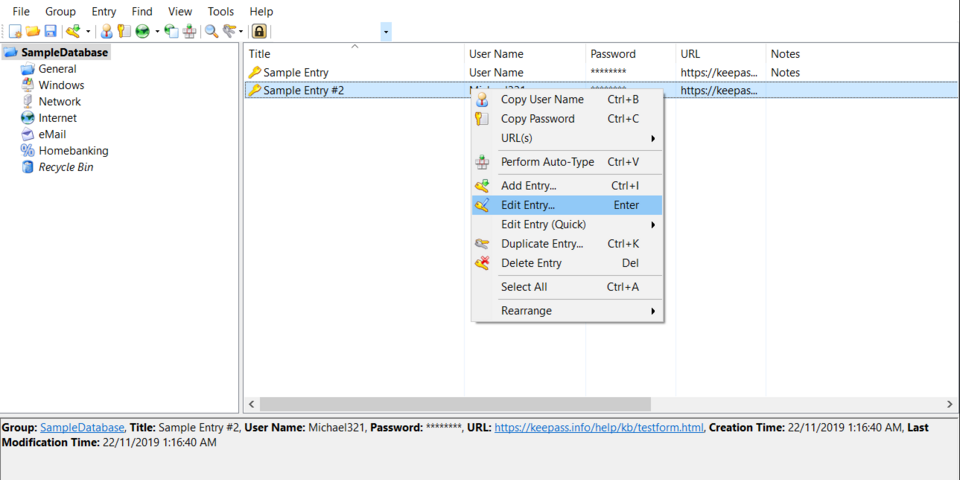Click the Homebanking group percent icon

click(x=28, y=151)
